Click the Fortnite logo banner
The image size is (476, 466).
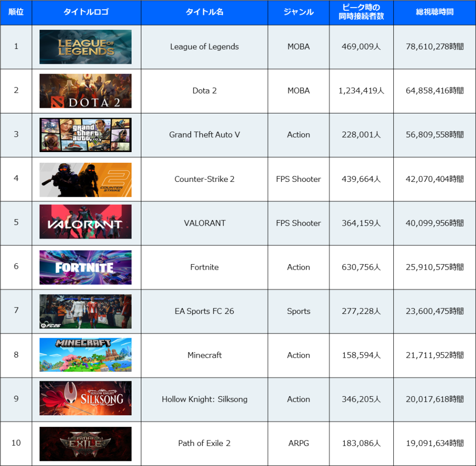point(86,267)
